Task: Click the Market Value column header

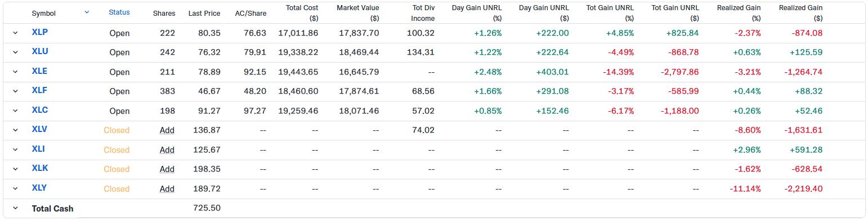Action: [x=358, y=13]
